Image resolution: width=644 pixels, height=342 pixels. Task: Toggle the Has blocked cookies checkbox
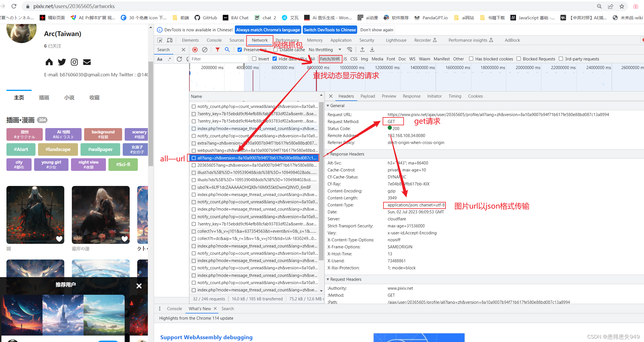point(471,59)
